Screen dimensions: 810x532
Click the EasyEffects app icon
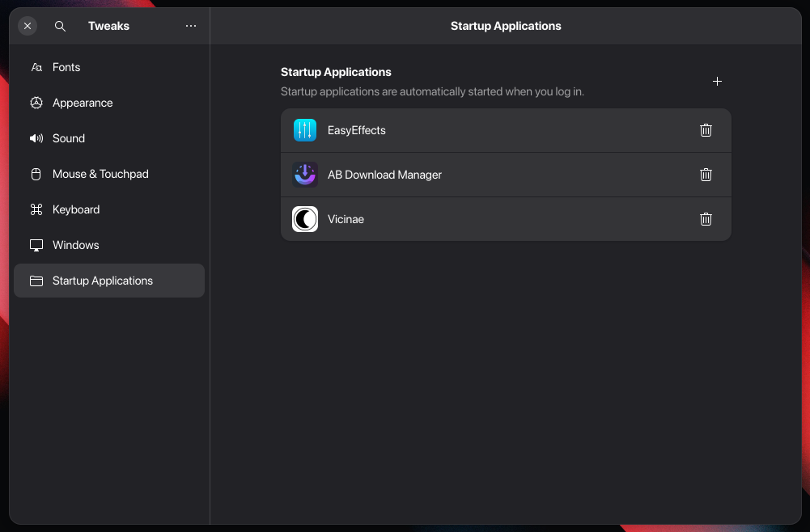(x=305, y=129)
